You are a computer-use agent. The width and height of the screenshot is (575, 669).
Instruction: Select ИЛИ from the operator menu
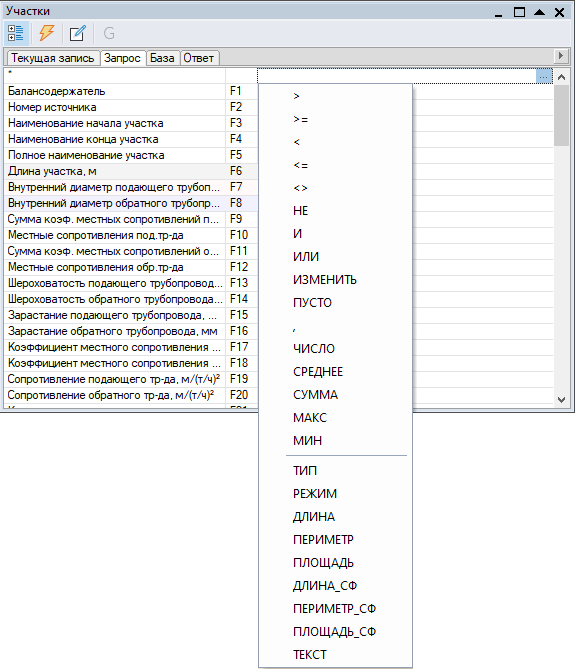[x=335, y=257]
